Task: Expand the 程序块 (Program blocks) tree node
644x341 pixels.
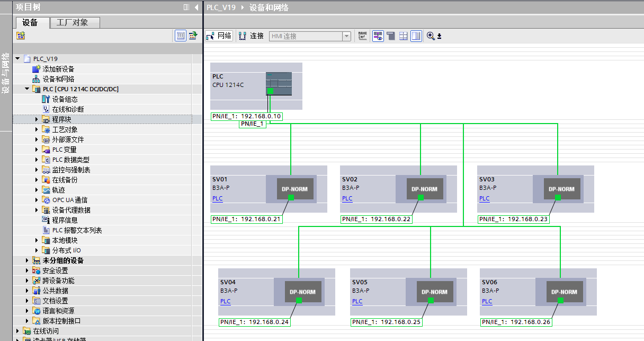Action: point(37,119)
